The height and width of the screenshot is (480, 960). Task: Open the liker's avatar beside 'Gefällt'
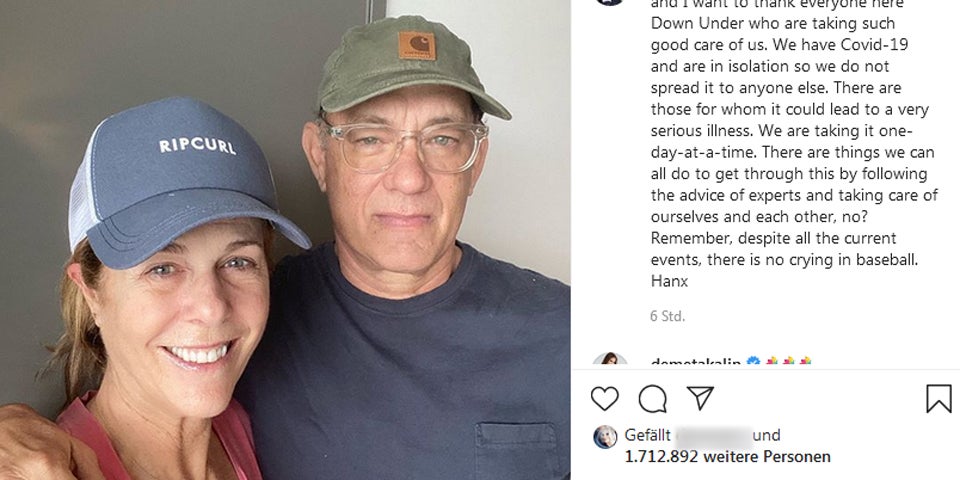tap(605, 437)
